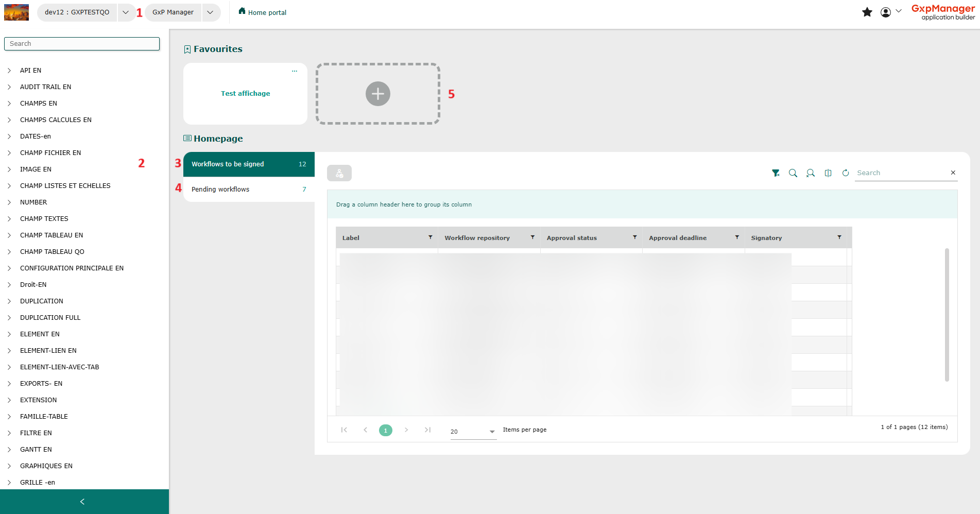
Task: Open the dev12 : GXPTESTQO environment dropdown
Action: [126, 12]
